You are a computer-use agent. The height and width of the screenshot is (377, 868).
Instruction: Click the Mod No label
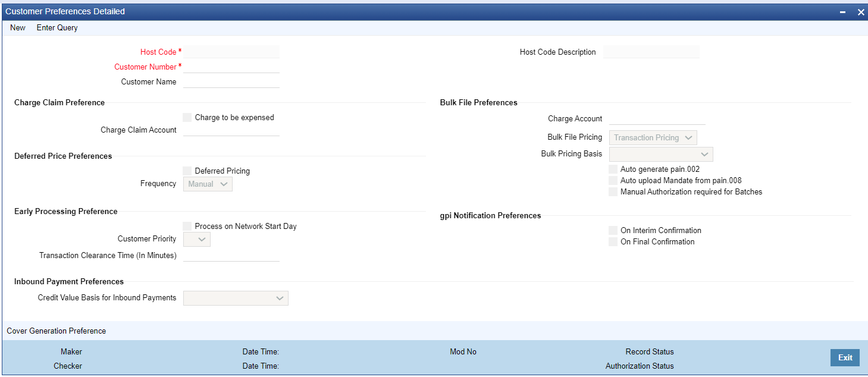click(x=463, y=351)
